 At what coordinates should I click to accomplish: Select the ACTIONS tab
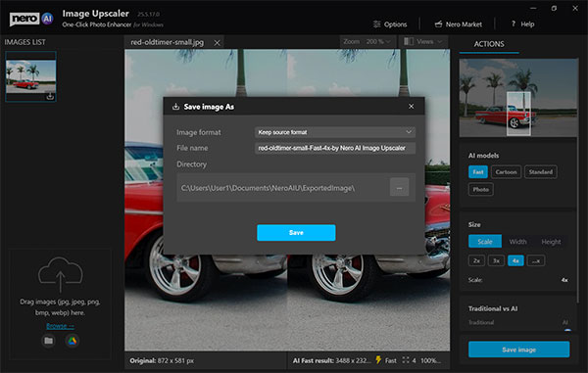pyautogui.click(x=489, y=44)
